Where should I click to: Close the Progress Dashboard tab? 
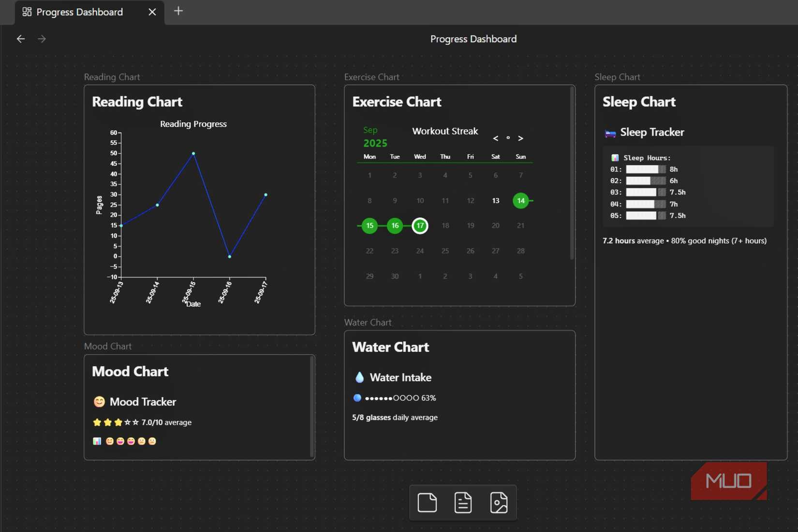click(x=152, y=12)
